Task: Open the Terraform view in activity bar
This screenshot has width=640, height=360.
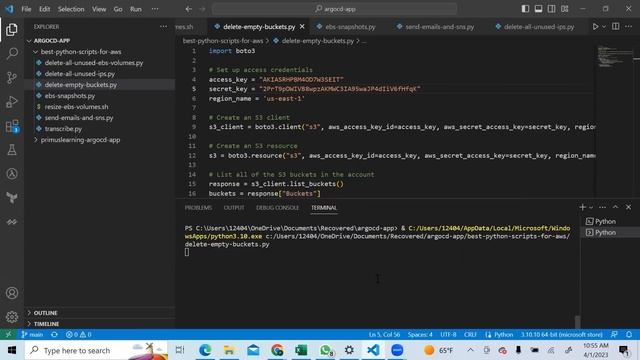Action: [12, 198]
